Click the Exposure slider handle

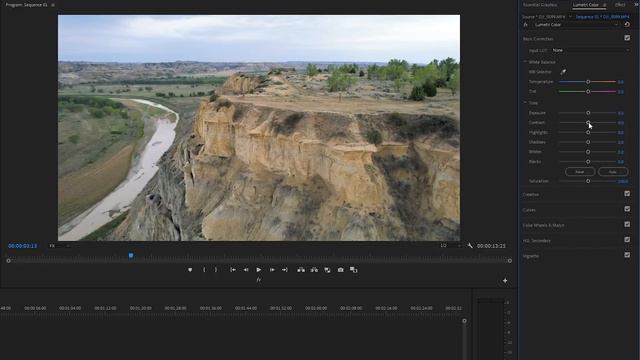point(588,113)
